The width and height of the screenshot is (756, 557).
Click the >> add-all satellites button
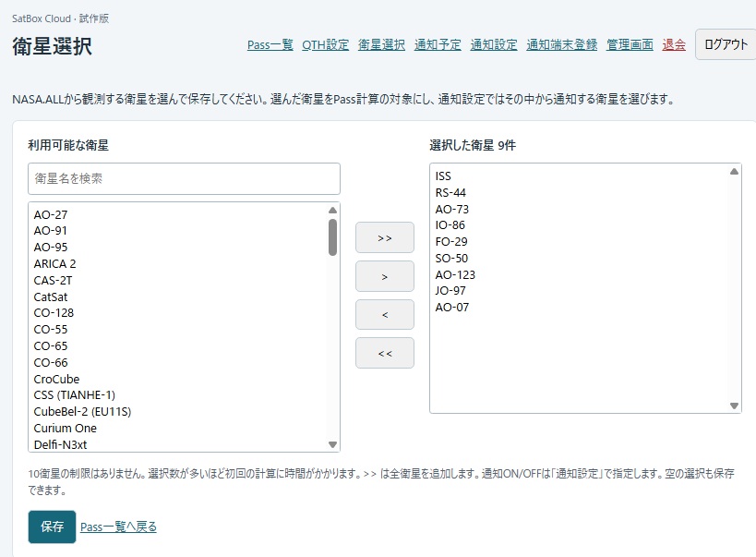[x=385, y=237]
